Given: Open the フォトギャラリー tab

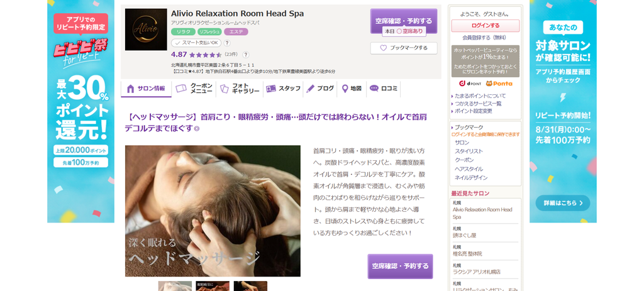Looking at the screenshot, I should point(240,89).
